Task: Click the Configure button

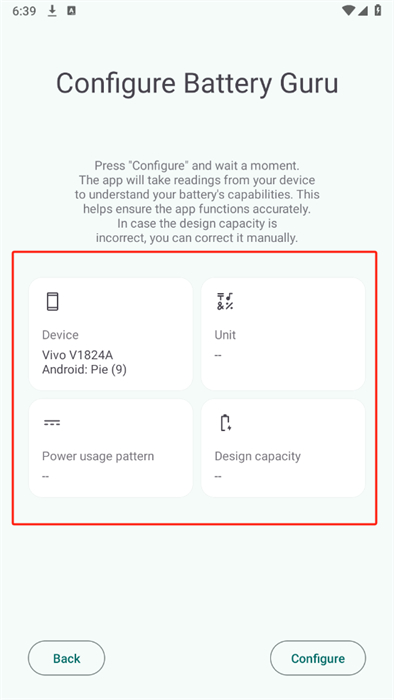Action: click(x=318, y=658)
